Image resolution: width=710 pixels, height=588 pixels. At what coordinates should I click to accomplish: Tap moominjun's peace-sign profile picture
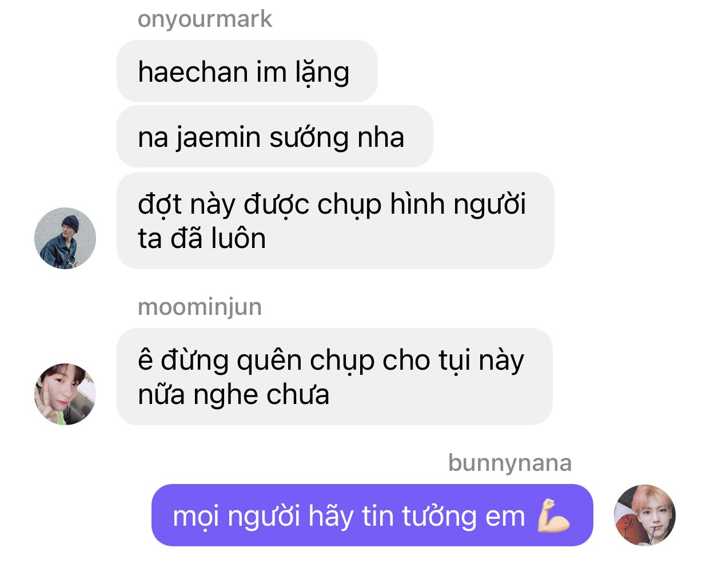(65, 394)
